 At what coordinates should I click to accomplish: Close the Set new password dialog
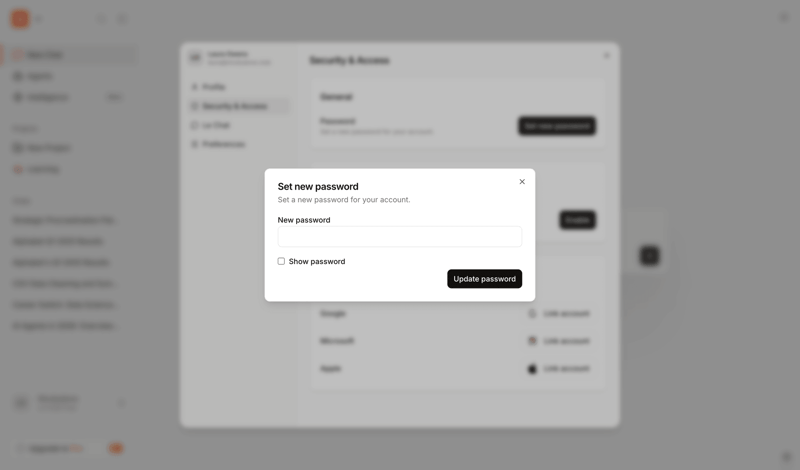pos(522,182)
